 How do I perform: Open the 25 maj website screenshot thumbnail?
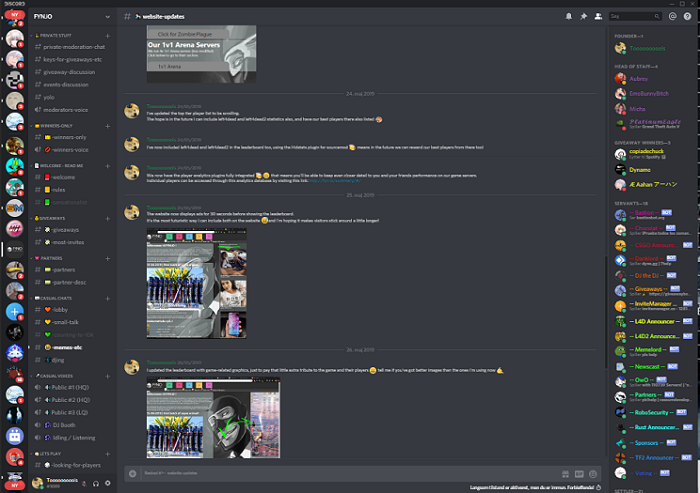pyautogui.click(x=196, y=284)
